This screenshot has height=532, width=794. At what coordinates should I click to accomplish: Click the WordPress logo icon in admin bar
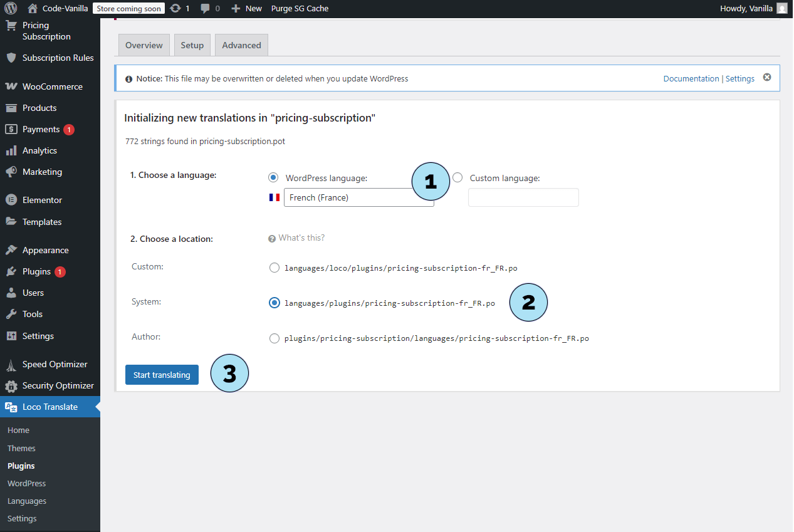click(x=11, y=8)
